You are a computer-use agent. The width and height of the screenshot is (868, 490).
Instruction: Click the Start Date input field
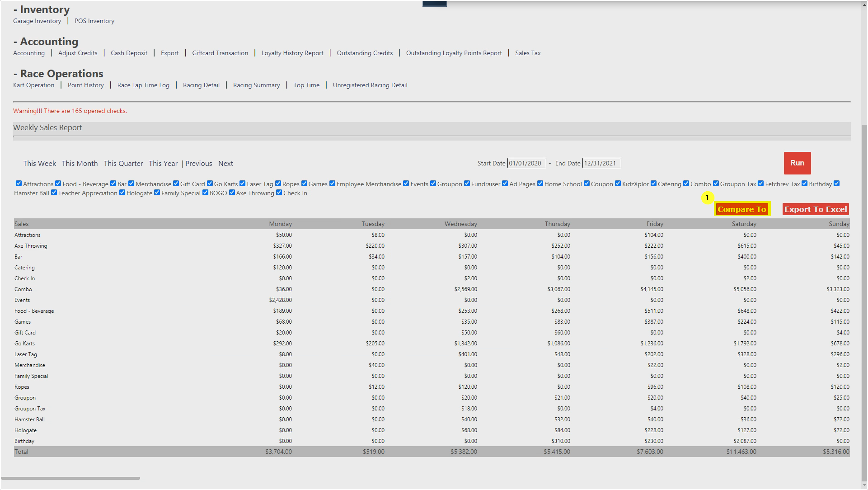click(526, 163)
